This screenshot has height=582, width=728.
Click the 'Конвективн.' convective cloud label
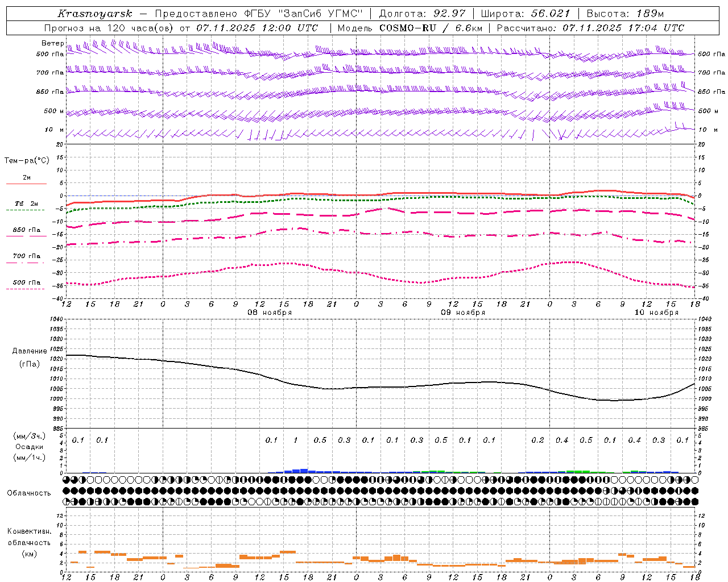(30, 531)
